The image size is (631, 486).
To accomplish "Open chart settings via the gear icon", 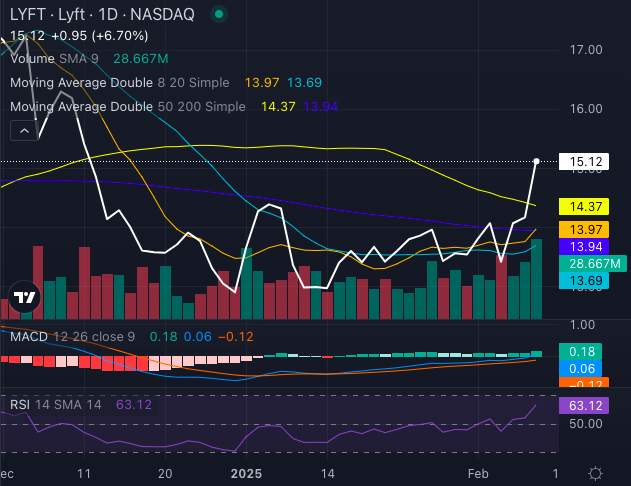I will pos(595,472).
